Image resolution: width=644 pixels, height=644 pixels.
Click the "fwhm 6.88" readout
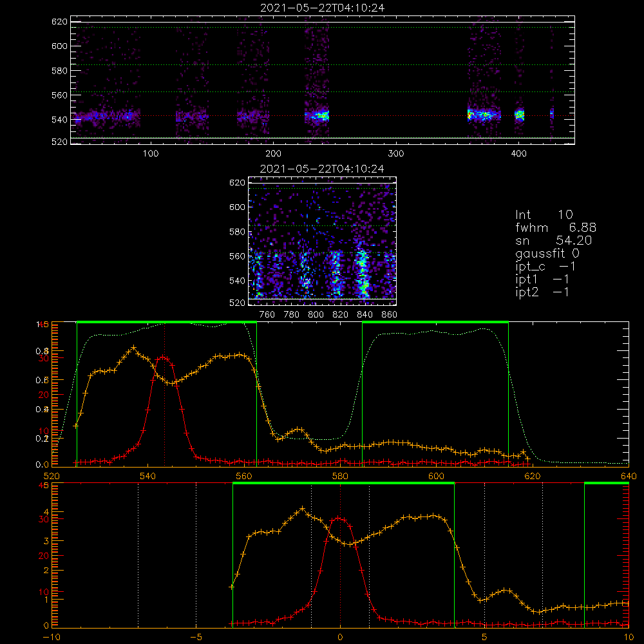[556, 227]
